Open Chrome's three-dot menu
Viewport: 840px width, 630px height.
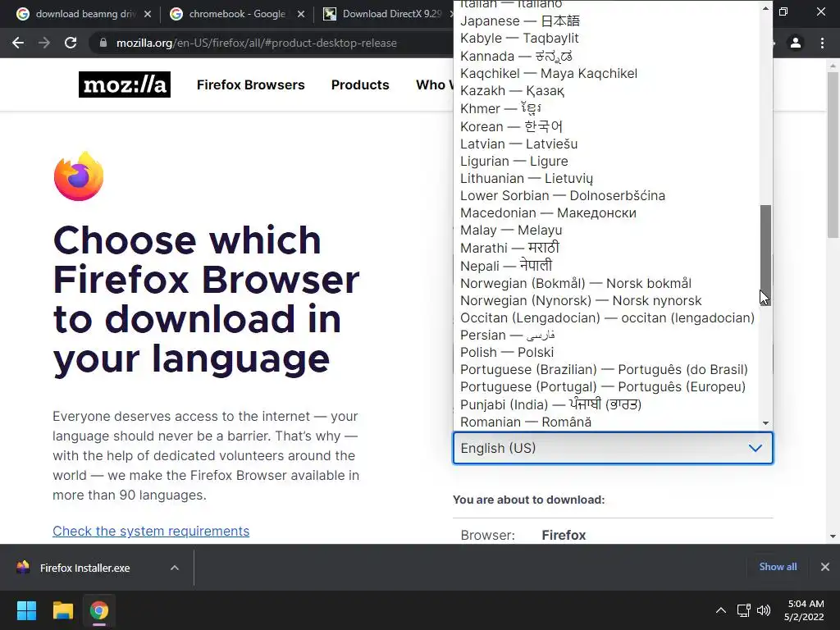pos(822,43)
